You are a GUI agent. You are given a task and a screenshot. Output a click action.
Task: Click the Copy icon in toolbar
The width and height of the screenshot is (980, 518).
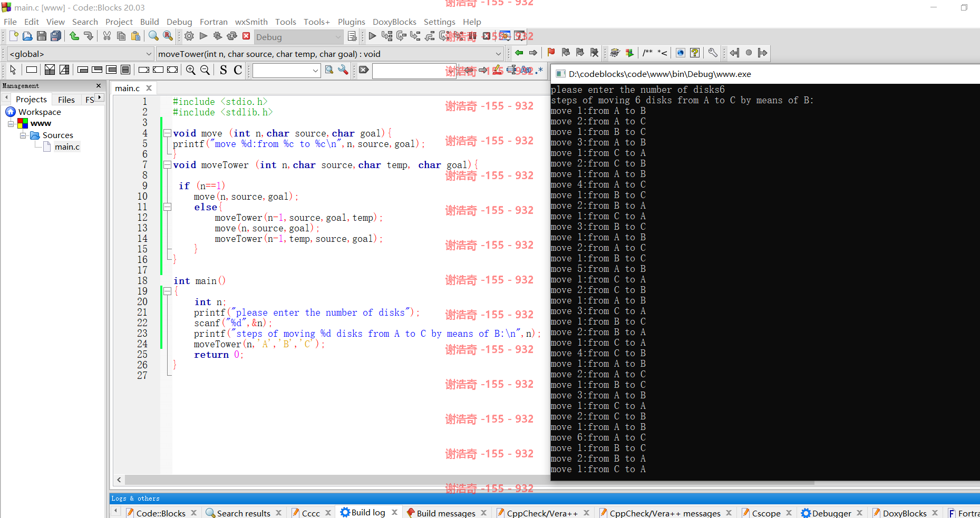click(121, 36)
